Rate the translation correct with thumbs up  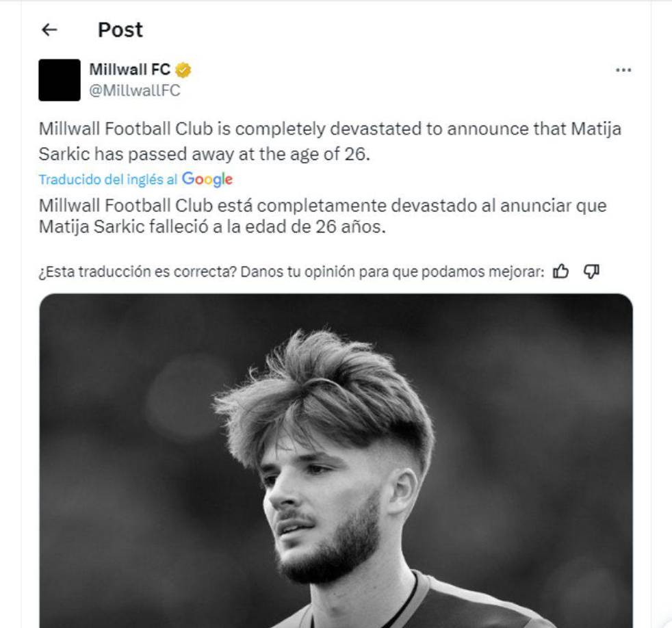coord(560,272)
